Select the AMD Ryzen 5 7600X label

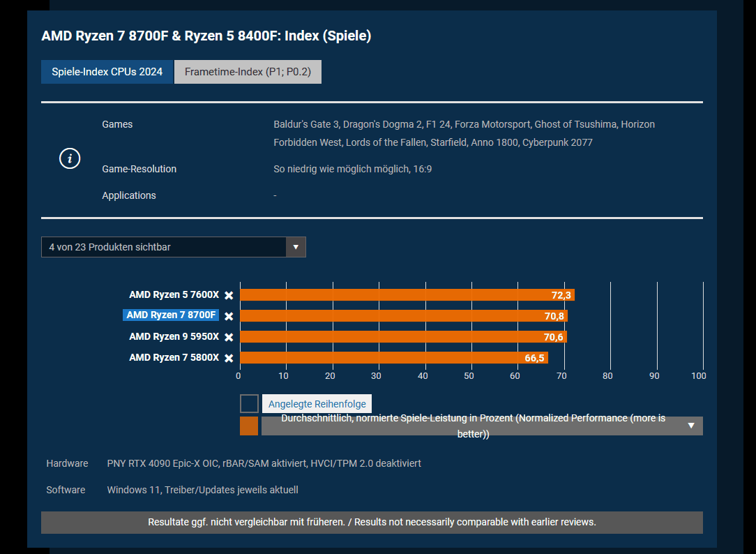coord(174,294)
